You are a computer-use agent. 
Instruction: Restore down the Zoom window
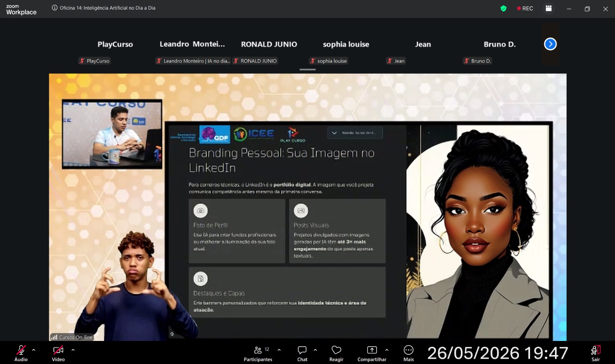click(x=587, y=9)
